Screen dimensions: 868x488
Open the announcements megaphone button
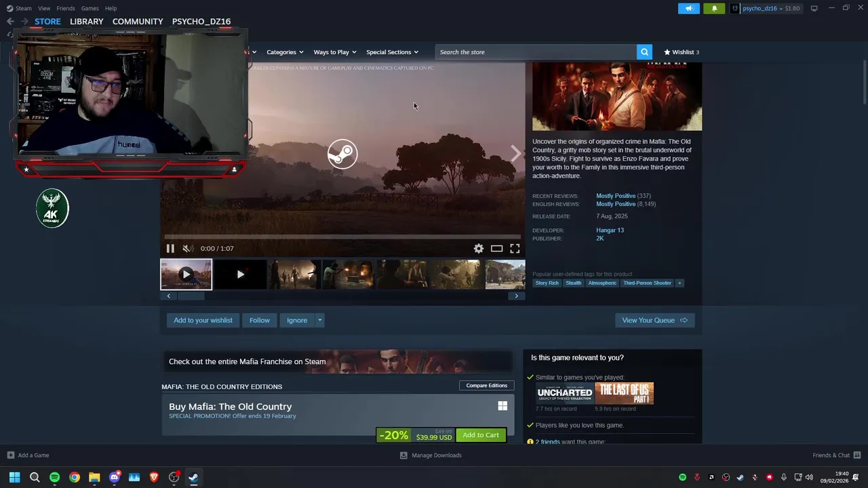[689, 8]
